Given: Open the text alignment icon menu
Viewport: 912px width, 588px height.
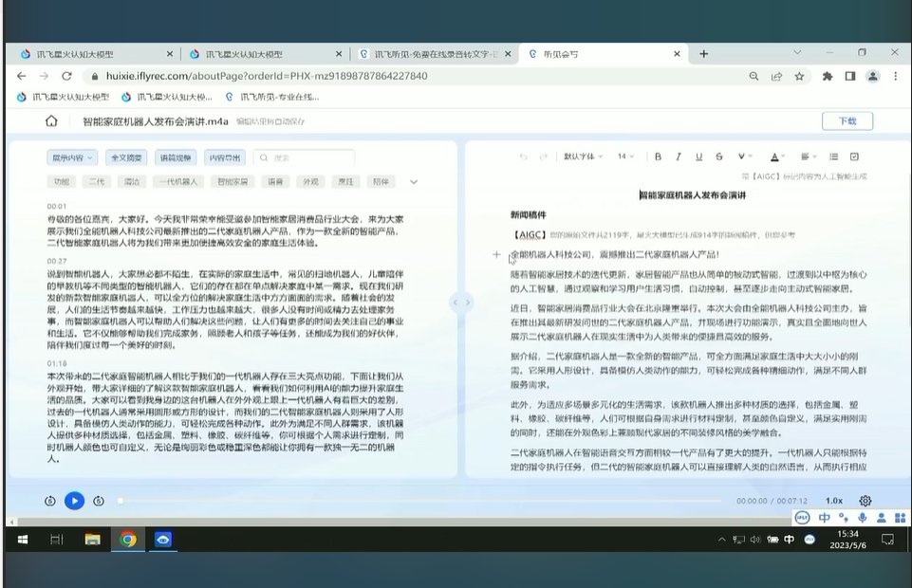Looking at the screenshot, I should [806, 157].
